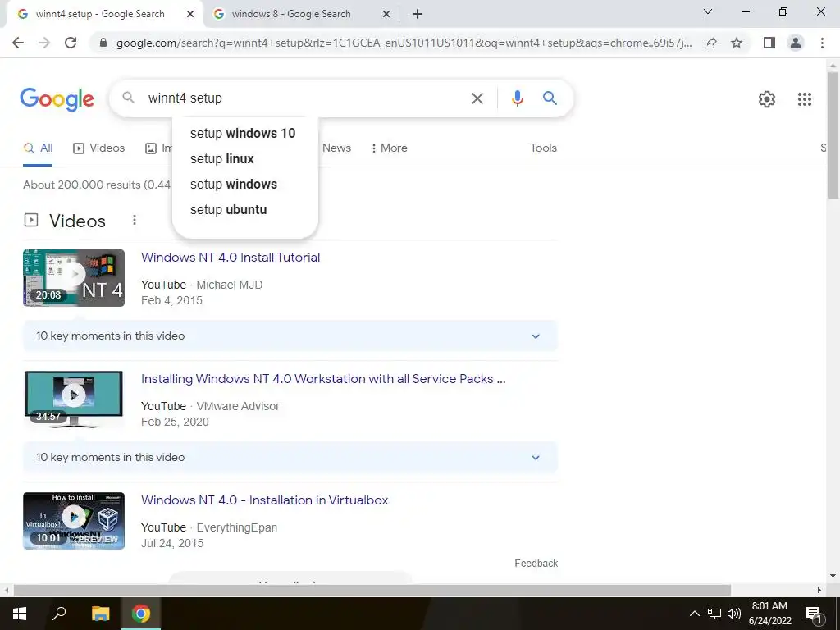The image size is (840, 630).
Task: Play the Windows NT 4.0 Install Tutorial thumbnail
Action: (x=74, y=278)
